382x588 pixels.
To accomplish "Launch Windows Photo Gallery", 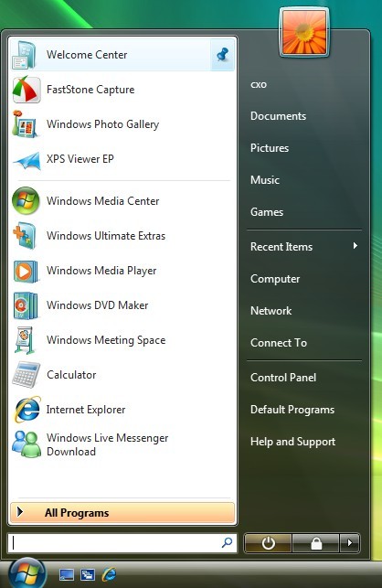I will pyautogui.click(x=122, y=124).
